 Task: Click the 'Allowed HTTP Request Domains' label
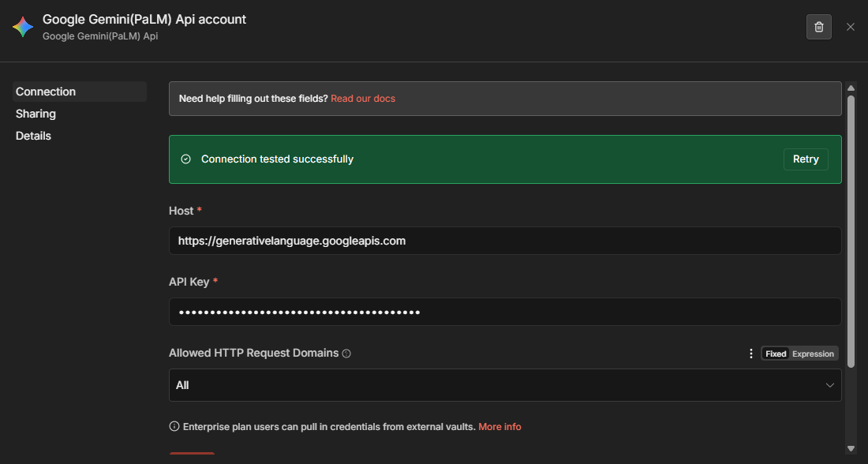[253, 353]
